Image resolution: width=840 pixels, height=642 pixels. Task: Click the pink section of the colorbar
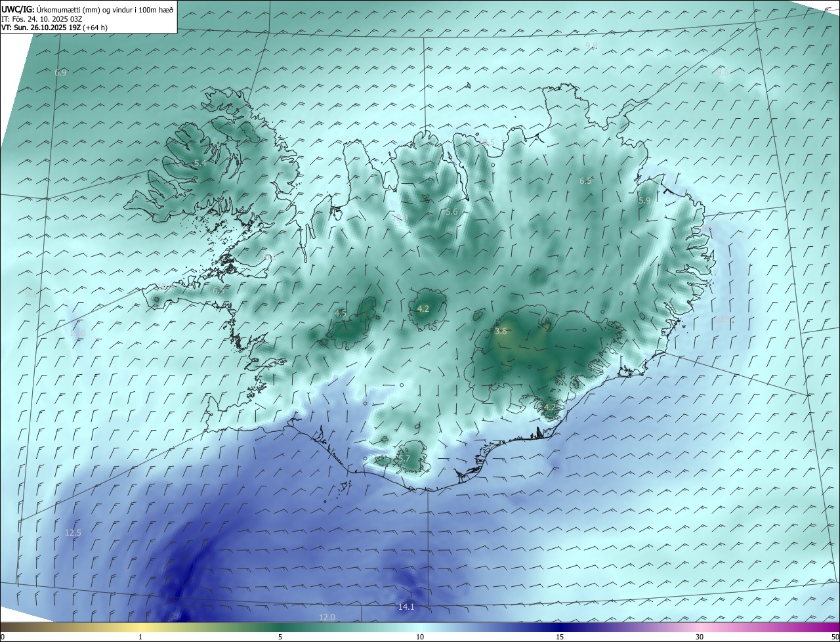(700, 627)
